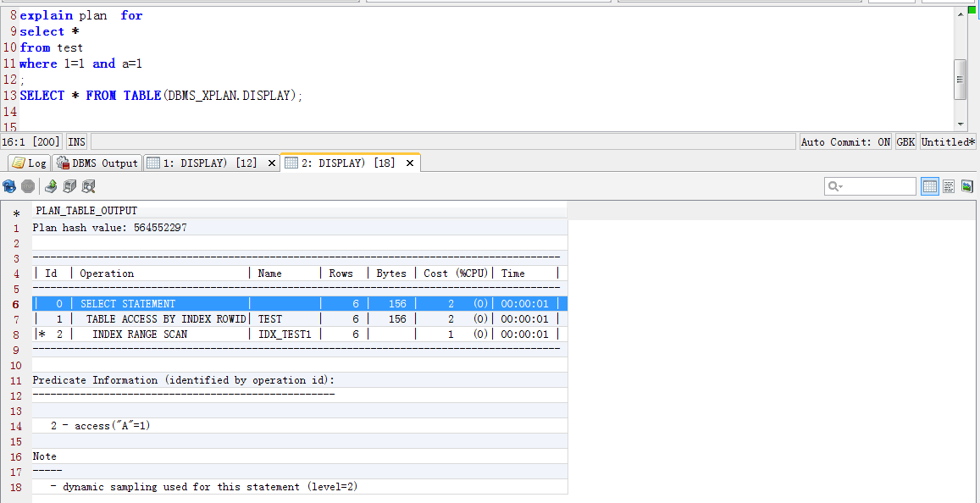980x503 pixels.
Task: Click the GBK encoding indicator
Action: (x=905, y=142)
